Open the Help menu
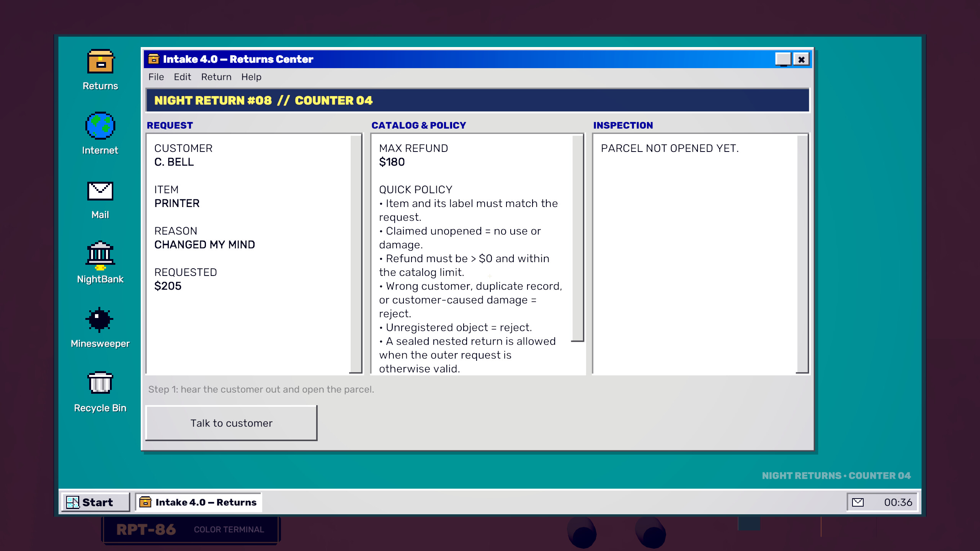This screenshot has width=980, height=551. tap(251, 77)
